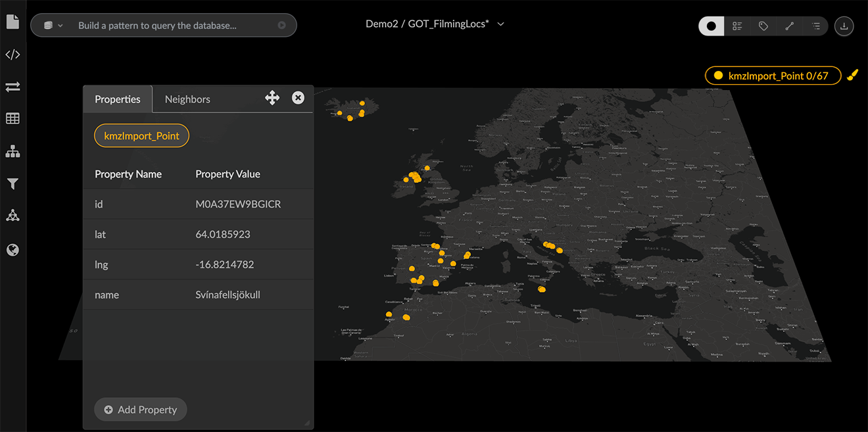Select the hierarchy layout icon in sidebar
The height and width of the screenshot is (432, 868).
coord(12,152)
